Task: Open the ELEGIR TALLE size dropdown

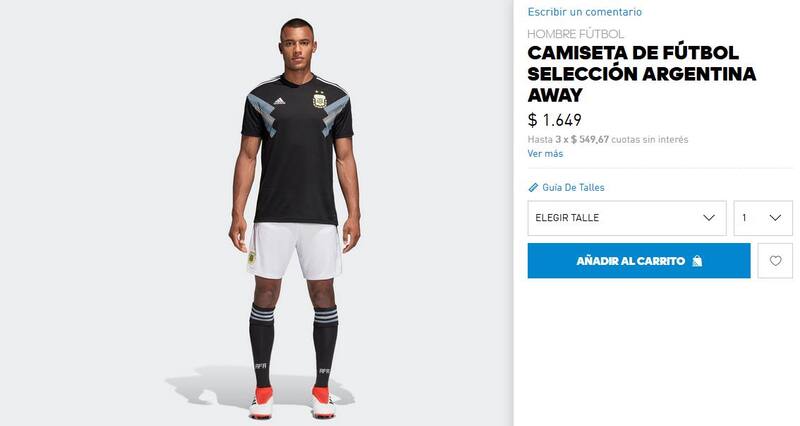Action: click(x=626, y=218)
